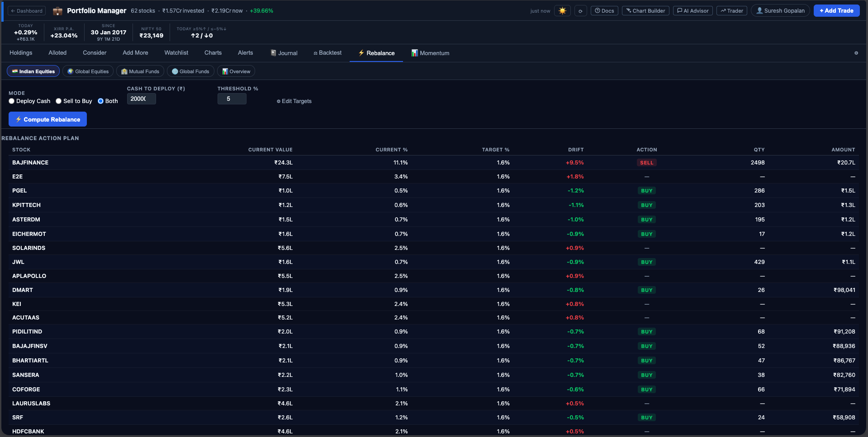Screen dimensions: 868x437
Task: Select the Global Equities filter
Action: point(88,71)
